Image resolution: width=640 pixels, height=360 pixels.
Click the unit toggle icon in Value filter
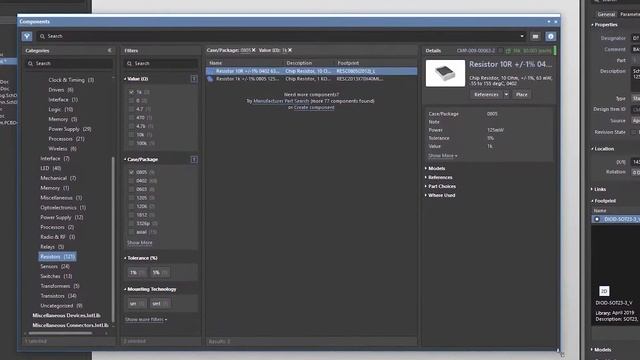point(194,79)
